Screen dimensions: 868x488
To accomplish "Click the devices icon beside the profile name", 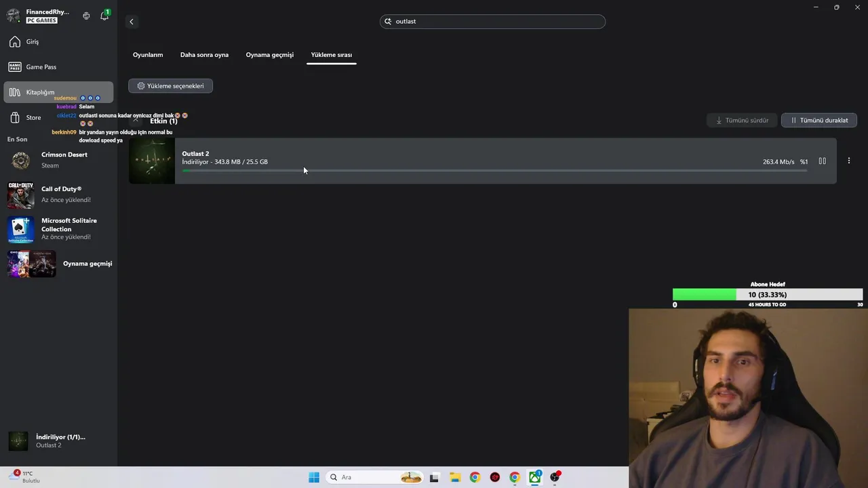I will click(x=86, y=16).
